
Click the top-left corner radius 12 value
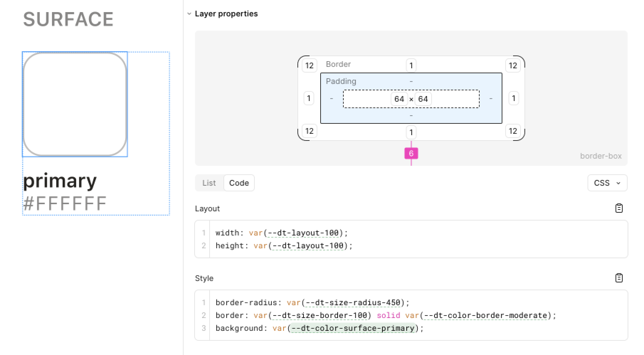[x=309, y=65]
